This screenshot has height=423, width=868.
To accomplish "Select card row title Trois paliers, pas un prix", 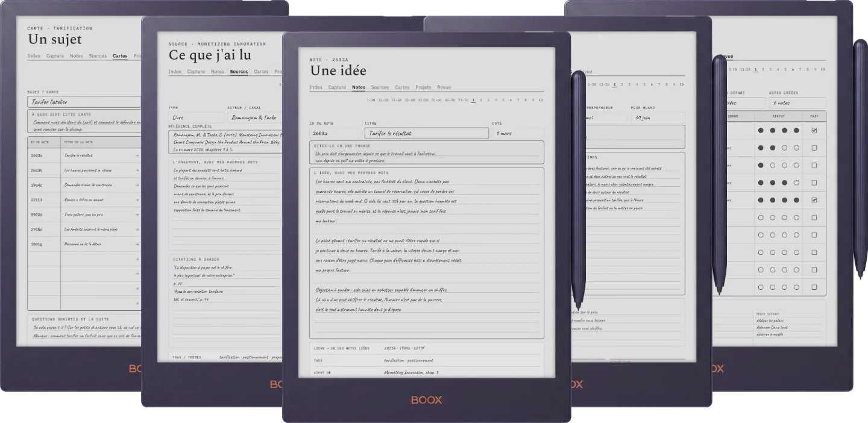I will click(x=83, y=215).
